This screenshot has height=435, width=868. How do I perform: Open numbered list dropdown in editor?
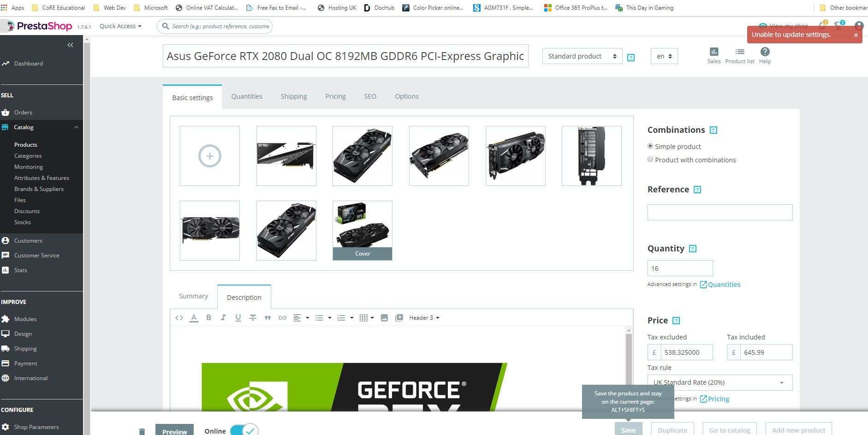pos(345,318)
